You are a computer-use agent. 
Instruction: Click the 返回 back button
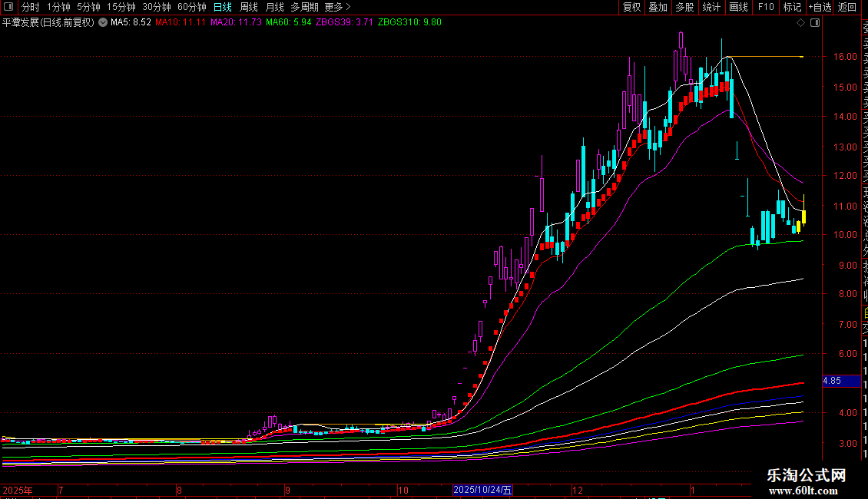(847, 7)
